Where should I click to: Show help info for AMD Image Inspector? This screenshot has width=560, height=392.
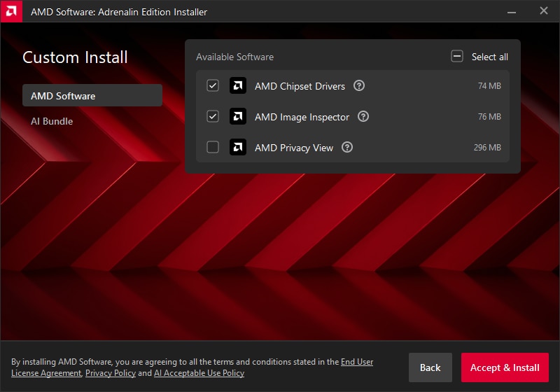(363, 117)
